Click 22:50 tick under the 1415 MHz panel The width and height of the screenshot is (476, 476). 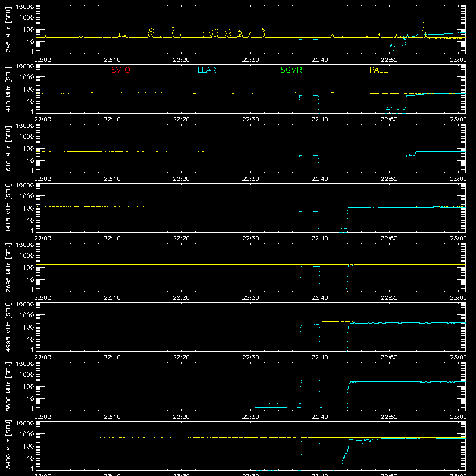(x=389, y=239)
